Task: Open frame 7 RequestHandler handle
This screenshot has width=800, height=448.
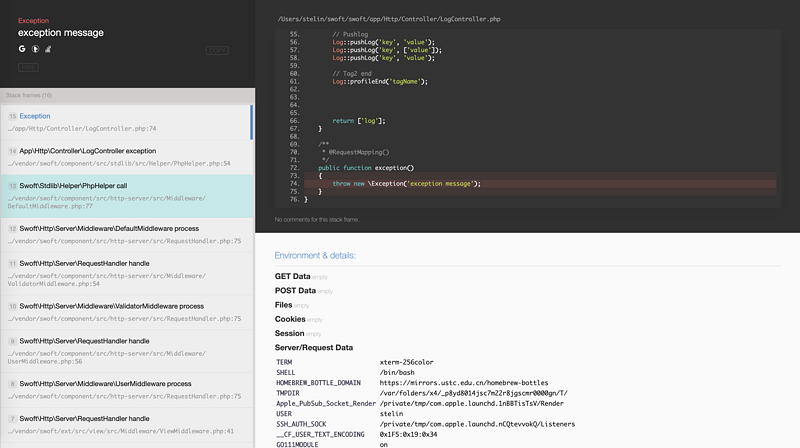Action: point(127,425)
